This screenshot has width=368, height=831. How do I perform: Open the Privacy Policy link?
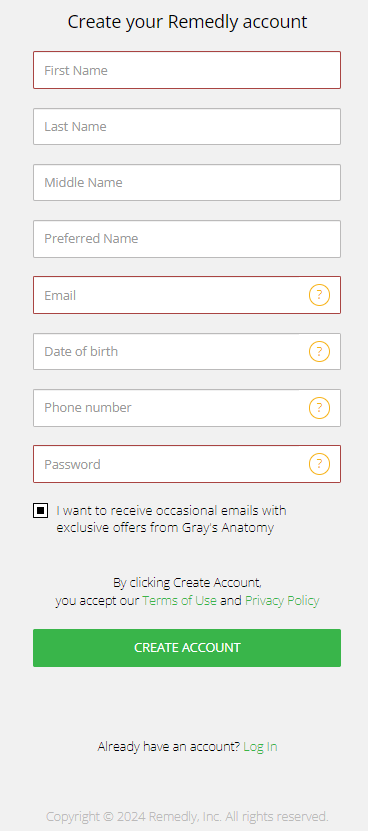coord(282,600)
